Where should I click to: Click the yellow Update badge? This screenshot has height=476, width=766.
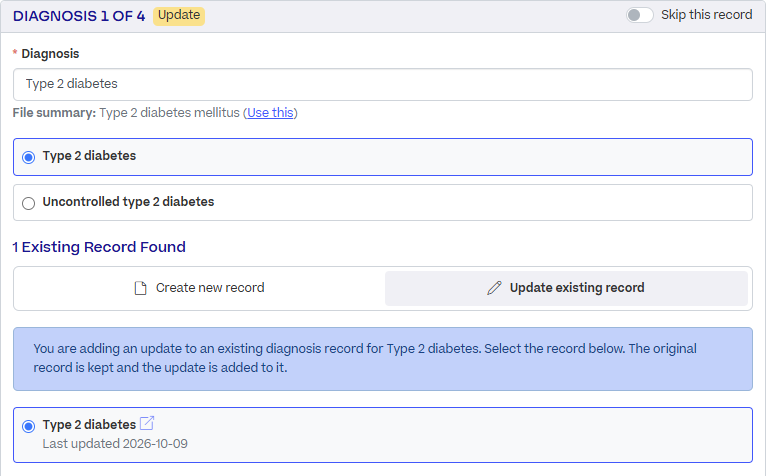[x=179, y=16]
